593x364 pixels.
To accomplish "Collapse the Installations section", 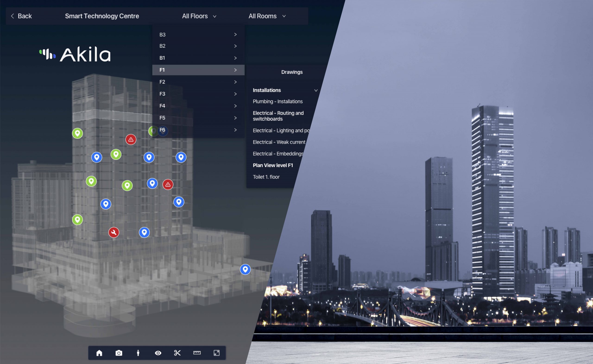I will point(316,90).
